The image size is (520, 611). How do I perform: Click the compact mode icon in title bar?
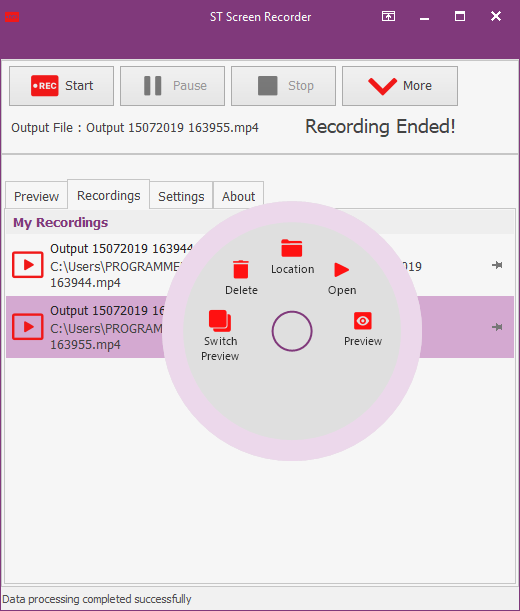[x=388, y=16]
